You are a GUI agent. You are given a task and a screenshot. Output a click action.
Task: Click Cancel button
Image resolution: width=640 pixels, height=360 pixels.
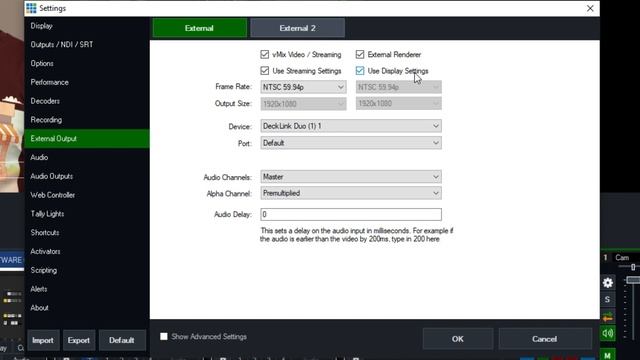544,339
